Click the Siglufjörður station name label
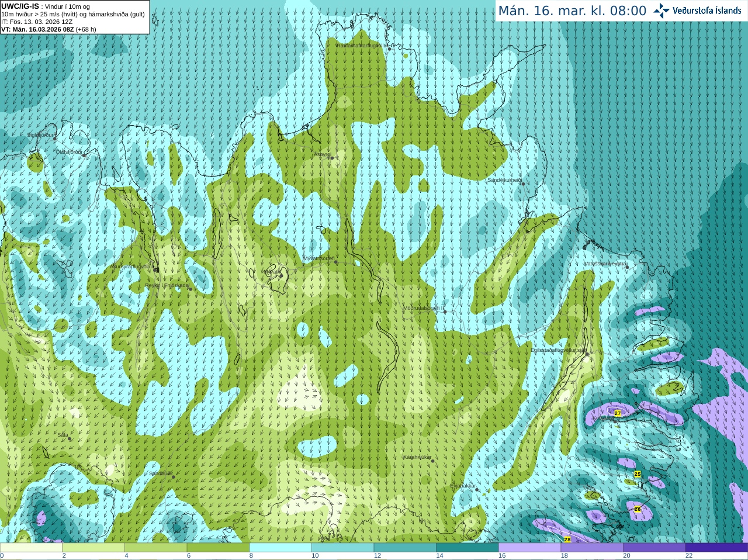The image size is (748, 560). 41,135
